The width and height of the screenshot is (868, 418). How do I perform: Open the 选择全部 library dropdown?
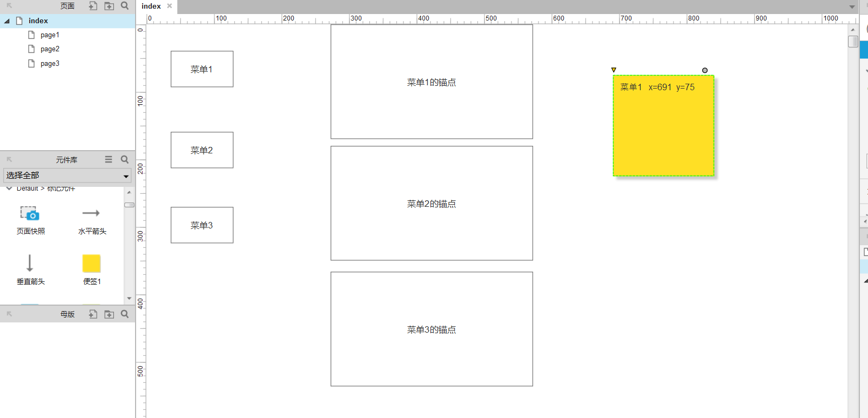pyautogui.click(x=68, y=176)
